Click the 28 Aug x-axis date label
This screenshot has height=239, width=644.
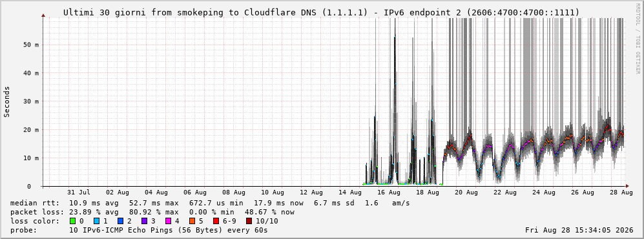621,192
